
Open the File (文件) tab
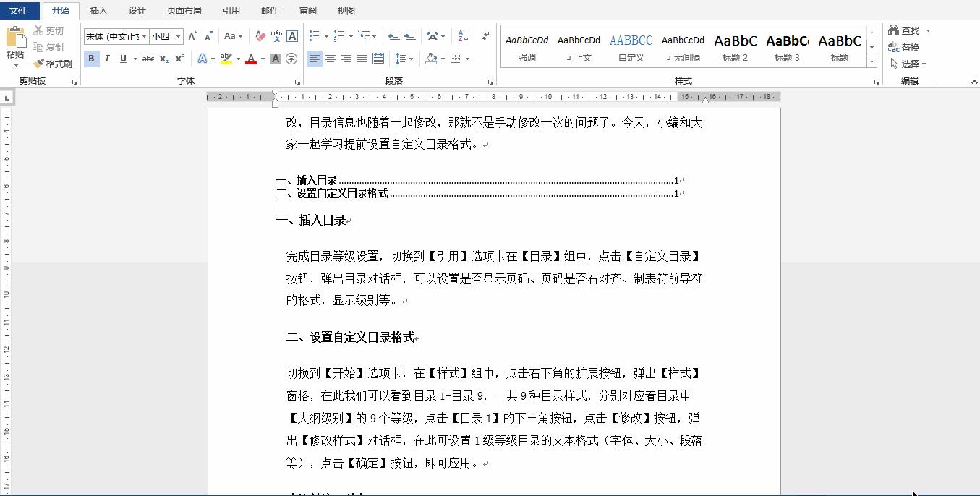(x=18, y=11)
